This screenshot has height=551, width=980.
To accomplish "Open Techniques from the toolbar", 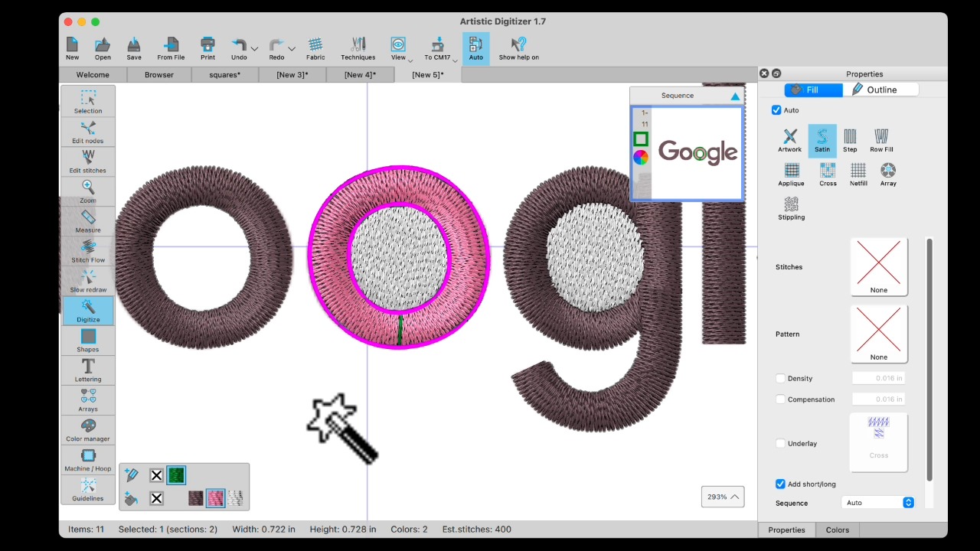I will tap(358, 48).
